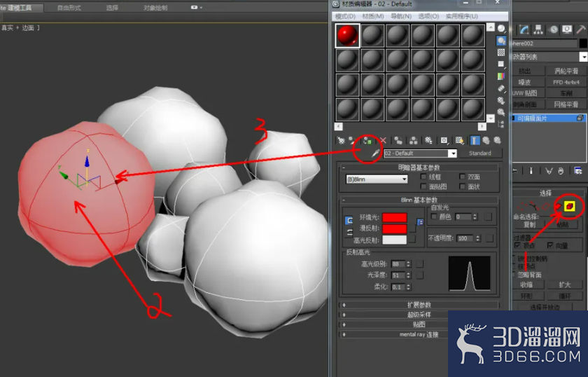The image size is (588, 377).
Task: Enable 面状 faceted checkbox
Action: point(463,186)
